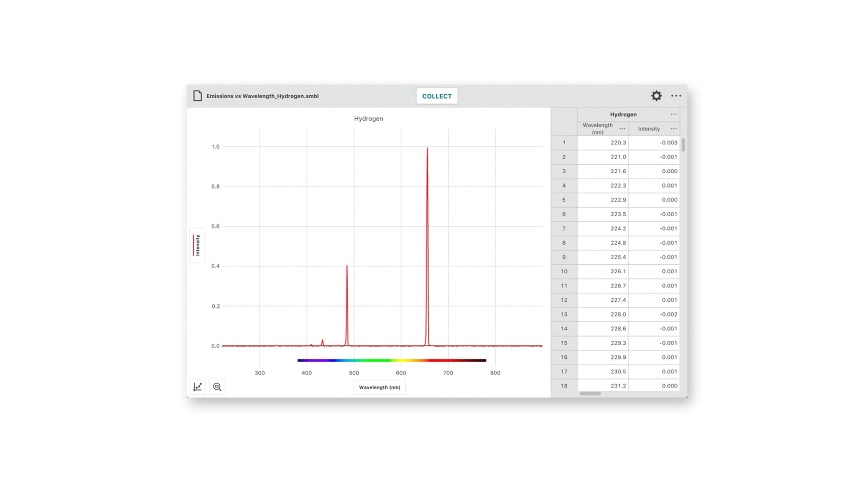The width and height of the screenshot is (868, 488).
Task: Open options from the Hydrogen graph title
Action: [368, 119]
